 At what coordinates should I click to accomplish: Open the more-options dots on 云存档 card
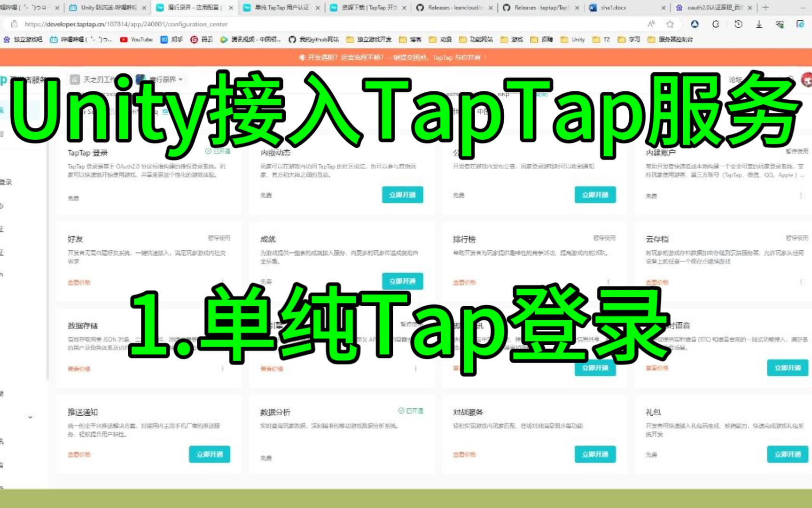[x=801, y=282]
